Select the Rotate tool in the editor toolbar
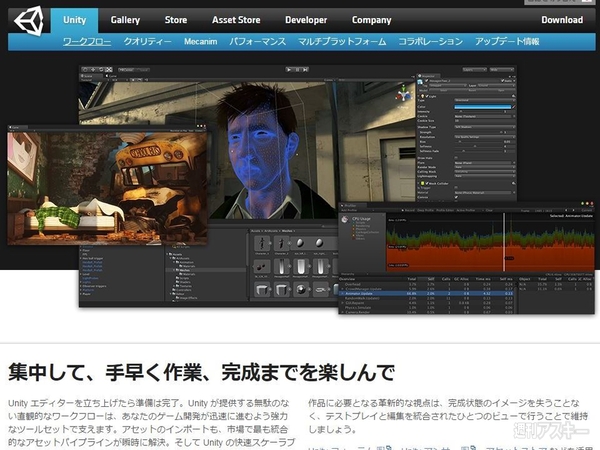Viewport: 600px width, 450px height. pyautogui.click(x=101, y=70)
